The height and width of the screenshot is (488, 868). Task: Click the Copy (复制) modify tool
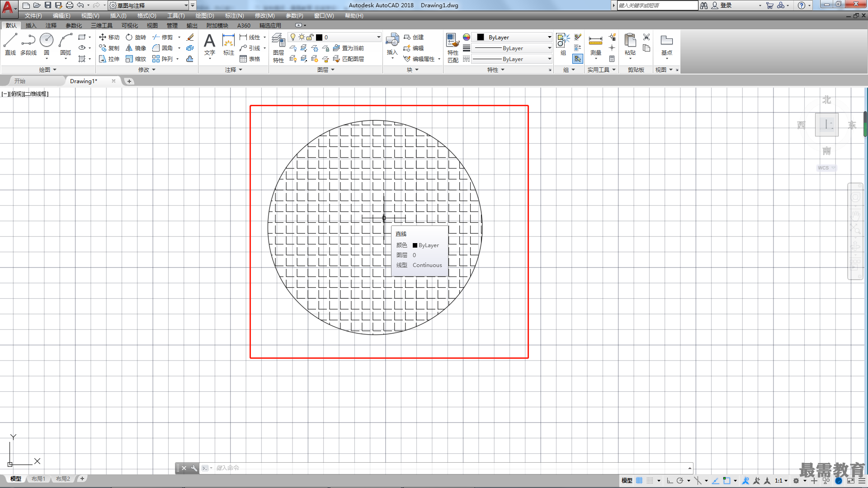tap(109, 48)
